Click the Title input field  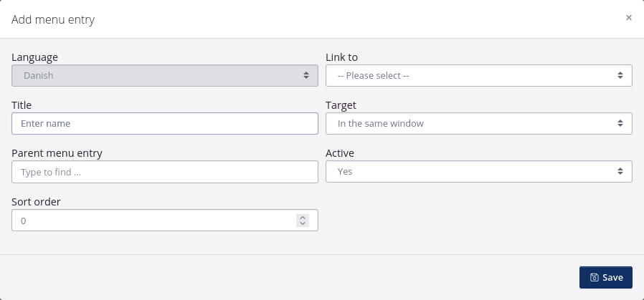coord(165,123)
